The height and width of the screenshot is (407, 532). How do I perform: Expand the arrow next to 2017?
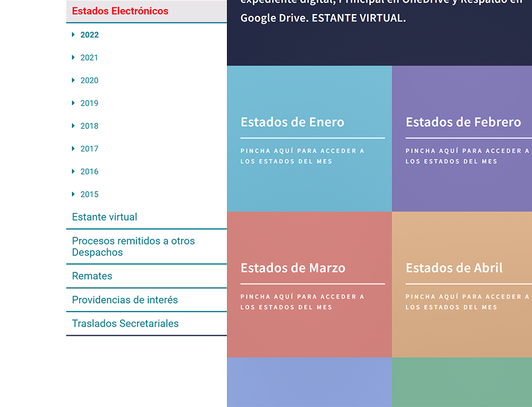(x=74, y=149)
